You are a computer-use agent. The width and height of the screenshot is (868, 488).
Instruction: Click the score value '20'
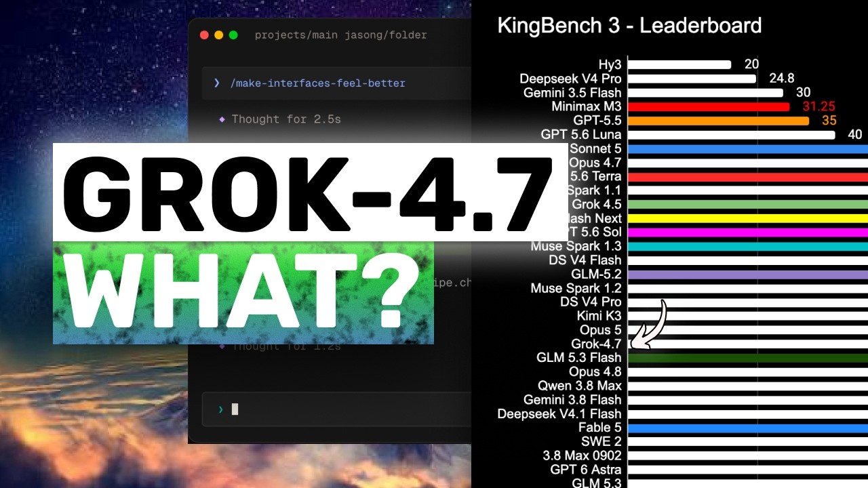tap(751, 64)
